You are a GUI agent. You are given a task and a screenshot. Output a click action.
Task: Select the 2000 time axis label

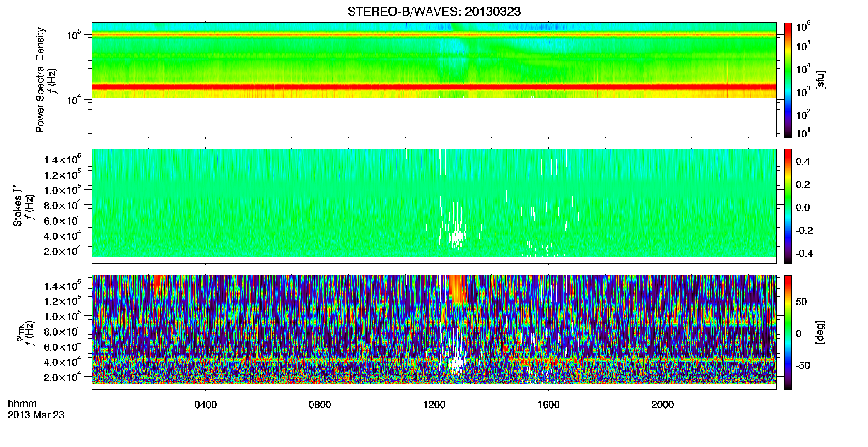click(663, 405)
